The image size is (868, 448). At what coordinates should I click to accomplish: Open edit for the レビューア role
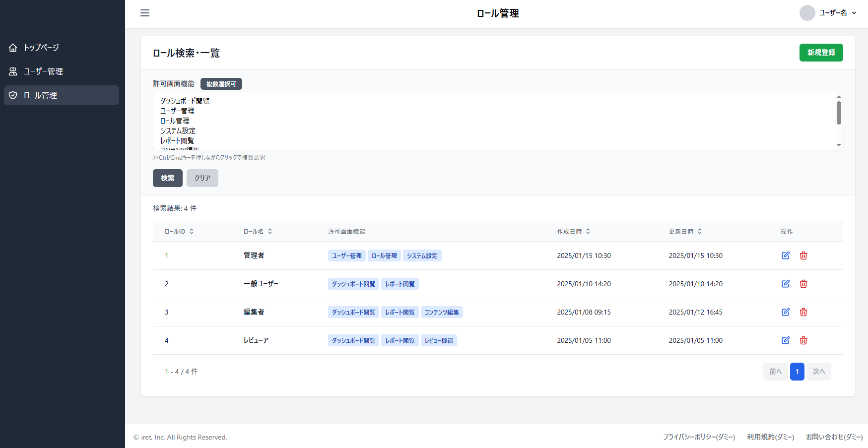point(786,340)
